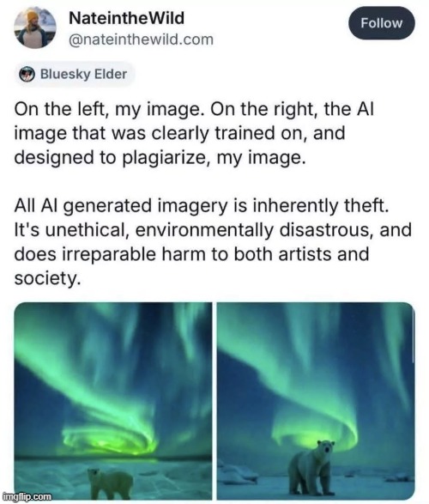Click the standing polar bear in right image
429x504 pixels.
click(x=311, y=468)
